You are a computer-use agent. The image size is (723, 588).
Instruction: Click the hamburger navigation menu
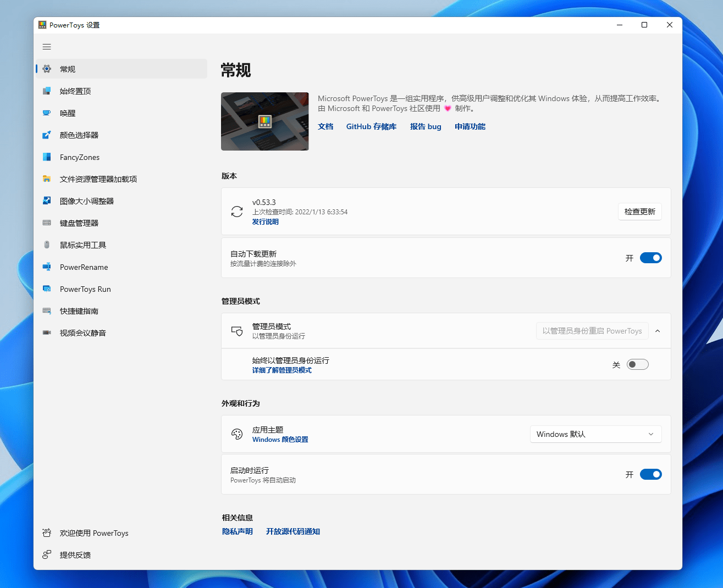(47, 47)
